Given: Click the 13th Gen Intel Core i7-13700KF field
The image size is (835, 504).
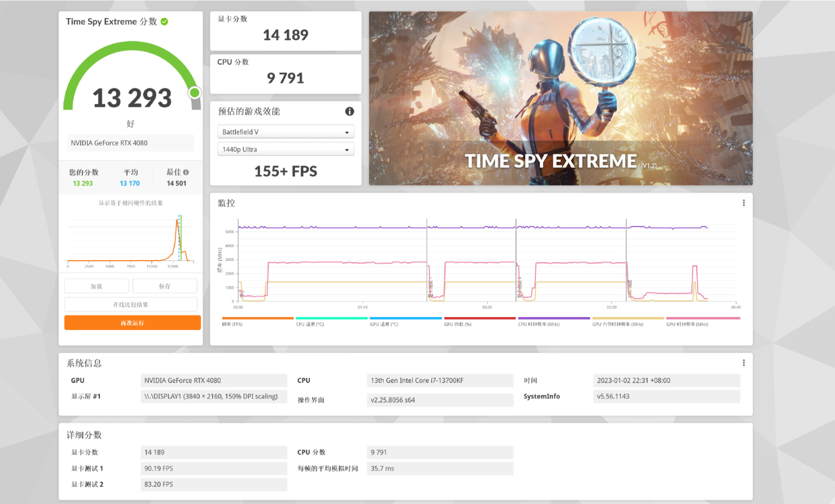Looking at the screenshot, I should tap(440, 380).
